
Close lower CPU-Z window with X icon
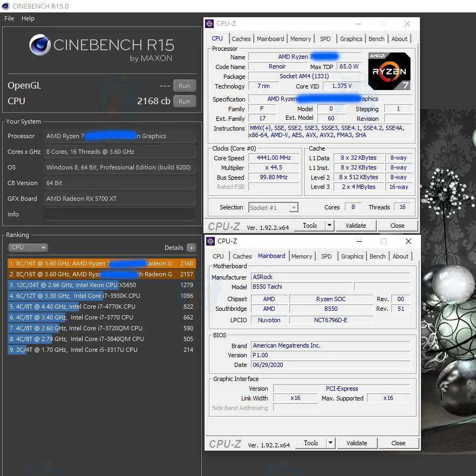click(409, 241)
